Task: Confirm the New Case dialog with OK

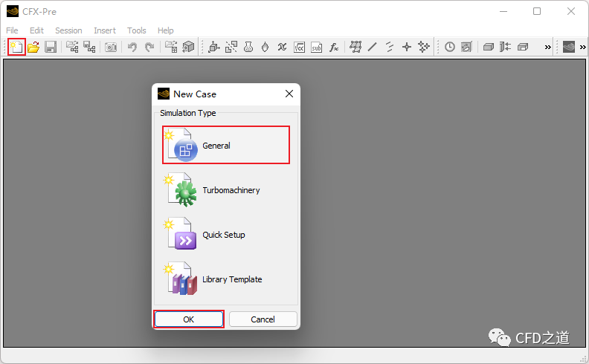Action: tap(189, 319)
